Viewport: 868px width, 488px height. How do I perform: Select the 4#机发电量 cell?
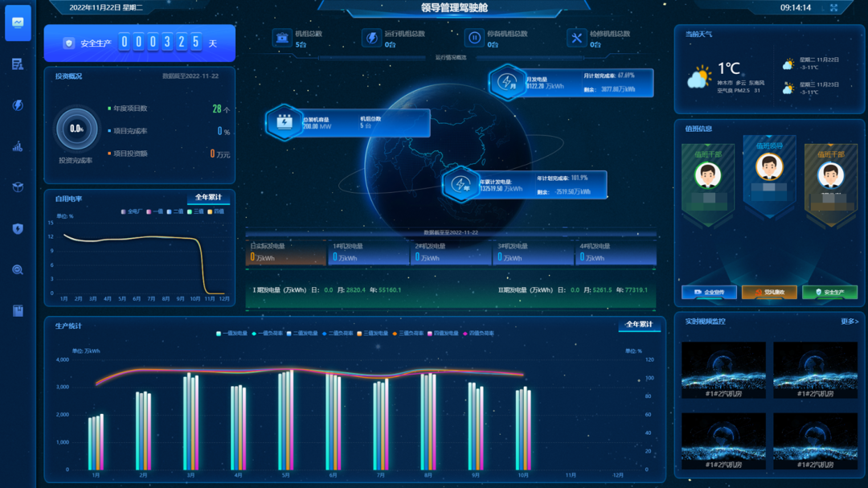pyautogui.click(x=616, y=252)
